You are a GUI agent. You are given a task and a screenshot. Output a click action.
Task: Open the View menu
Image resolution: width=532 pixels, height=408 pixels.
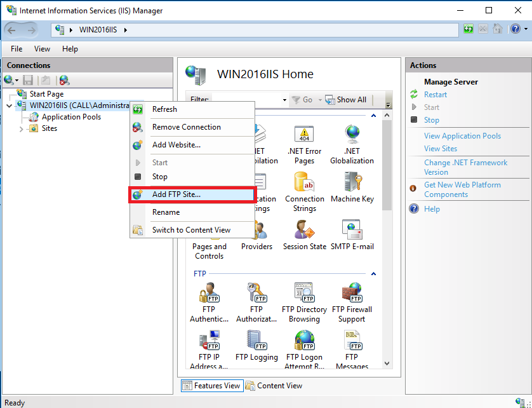(x=42, y=49)
